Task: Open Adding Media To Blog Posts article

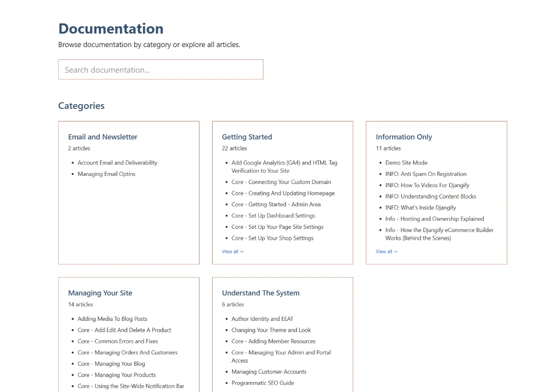Action: 112,319
